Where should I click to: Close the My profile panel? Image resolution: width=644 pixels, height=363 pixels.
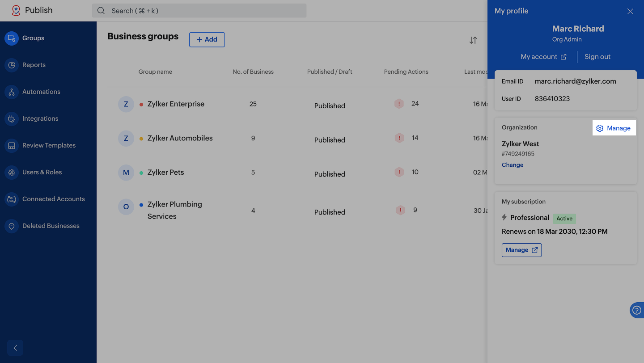coord(630,11)
